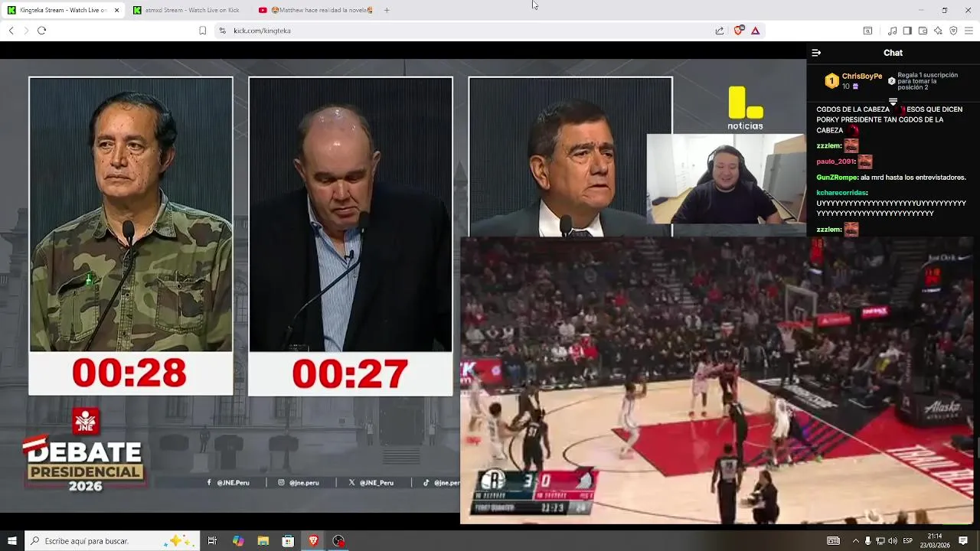Expand the gift leaderboard handle below ChrisBoyPe

point(893,101)
